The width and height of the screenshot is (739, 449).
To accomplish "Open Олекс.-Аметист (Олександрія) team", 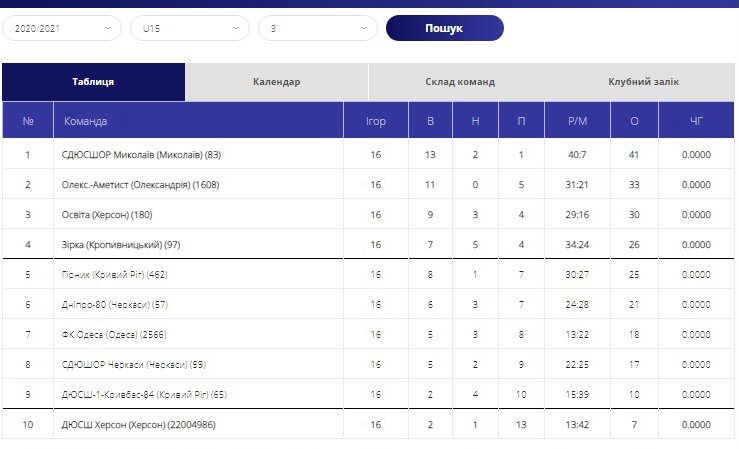I will pyautogui.click(x=140, y=185).
